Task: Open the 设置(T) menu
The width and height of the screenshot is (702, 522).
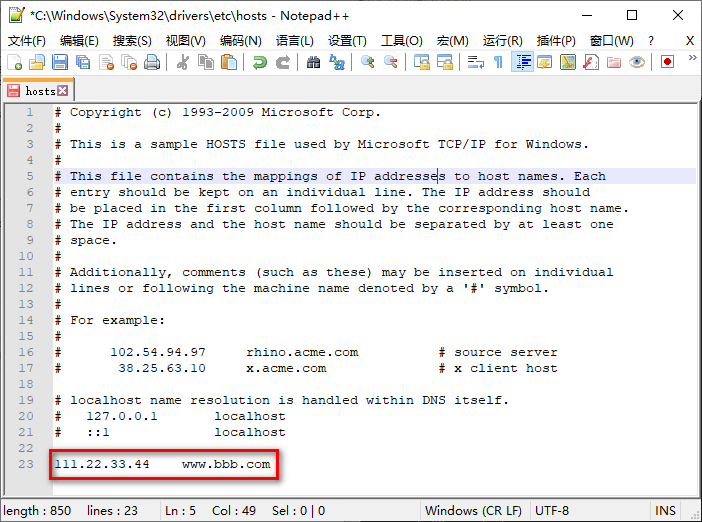Action: click(x=347, y=41)
